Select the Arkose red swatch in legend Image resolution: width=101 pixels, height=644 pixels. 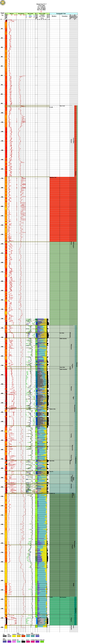click(x=23, y=636)
